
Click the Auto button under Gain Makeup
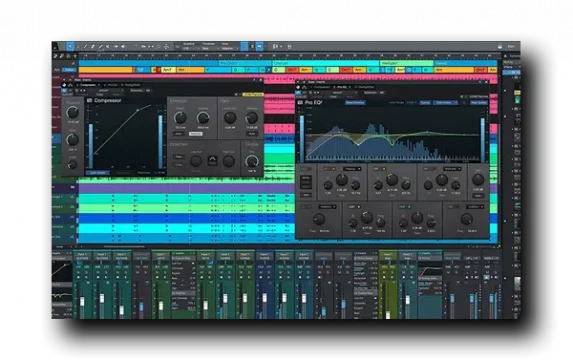pyautogui.click(x=252, y=134)
